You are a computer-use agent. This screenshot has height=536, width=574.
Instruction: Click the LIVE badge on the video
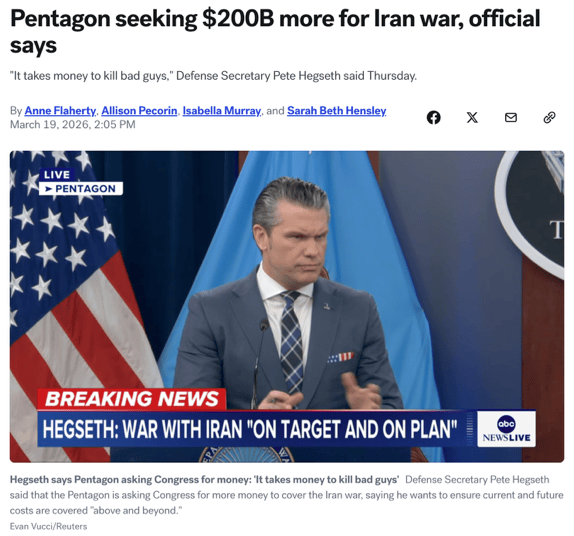pyautogui.click(x=57, y=175)
